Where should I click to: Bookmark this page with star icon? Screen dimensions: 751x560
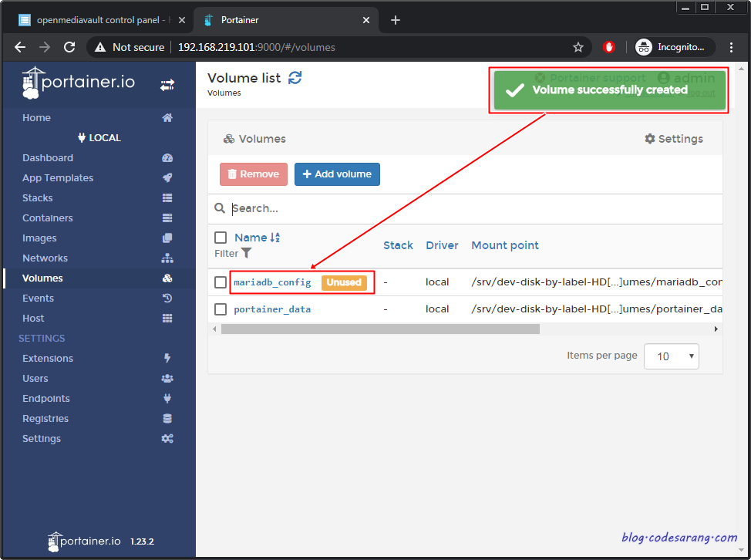click(578, 47)
